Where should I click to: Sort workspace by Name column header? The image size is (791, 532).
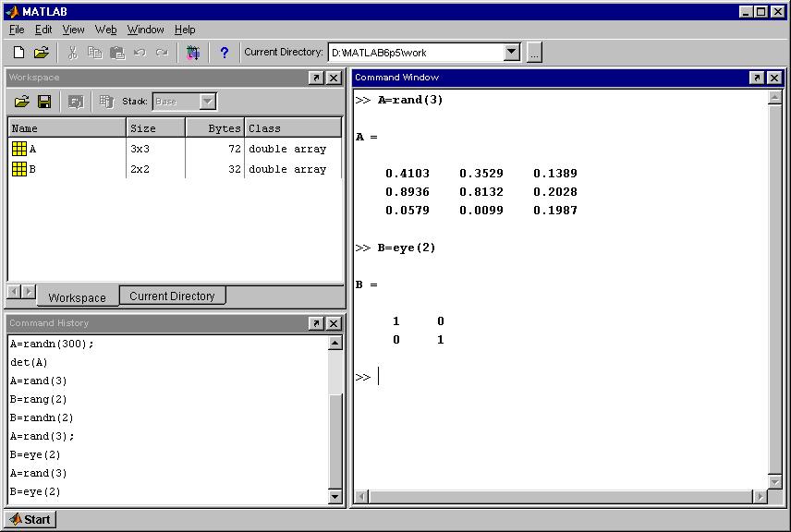pyautogui.click(x=67, y=128)
